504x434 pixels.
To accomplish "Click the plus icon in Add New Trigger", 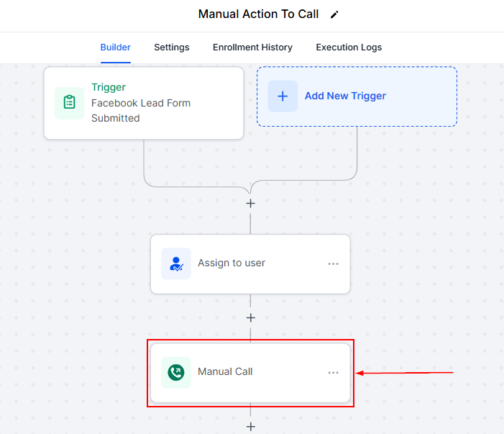I will click(283, 96).
